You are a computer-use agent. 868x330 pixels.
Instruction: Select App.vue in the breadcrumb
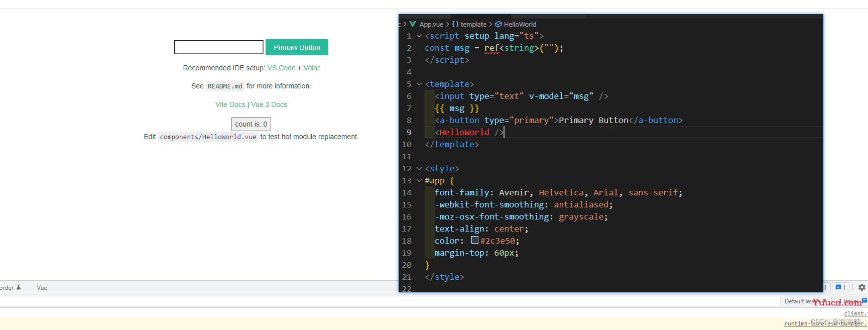tap(431, 24)
